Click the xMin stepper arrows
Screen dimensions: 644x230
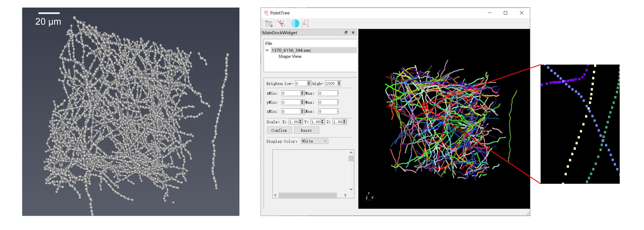coord(302,93)
